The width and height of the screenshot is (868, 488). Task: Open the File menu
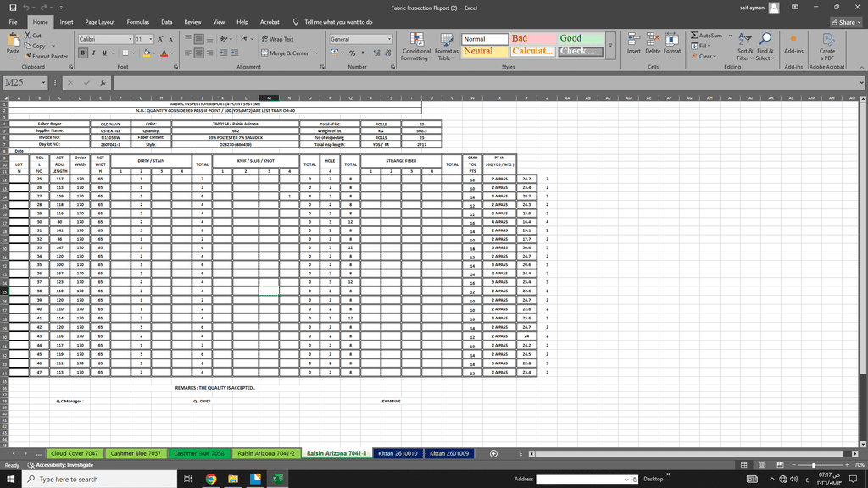click(x=13, y=22)
